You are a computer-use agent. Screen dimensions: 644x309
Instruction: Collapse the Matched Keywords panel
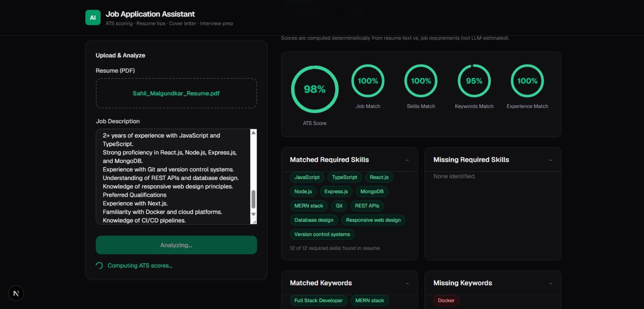click(x=407, y=283)
